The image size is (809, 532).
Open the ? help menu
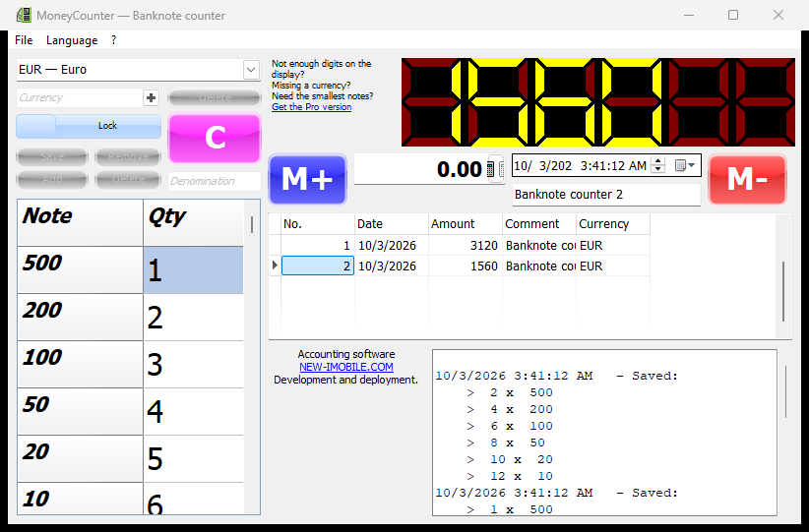tap(113, 40)
